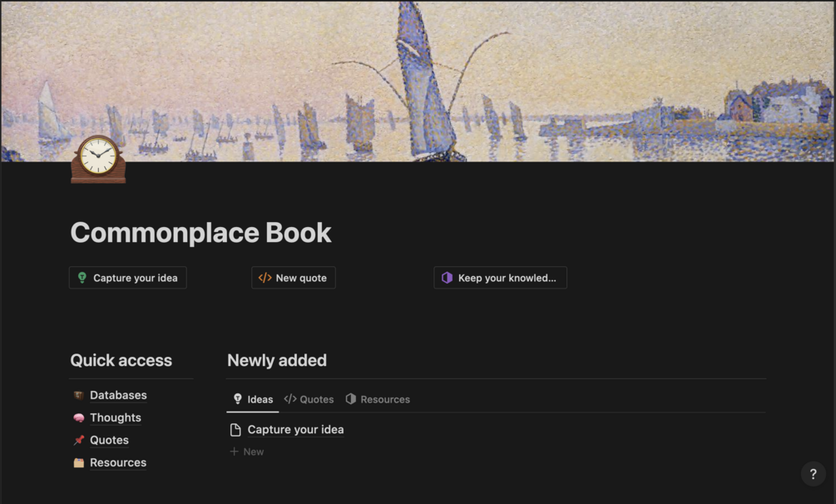Select the Ideas tab
This screenshot has width=836, height=504.
click(253, 399)
